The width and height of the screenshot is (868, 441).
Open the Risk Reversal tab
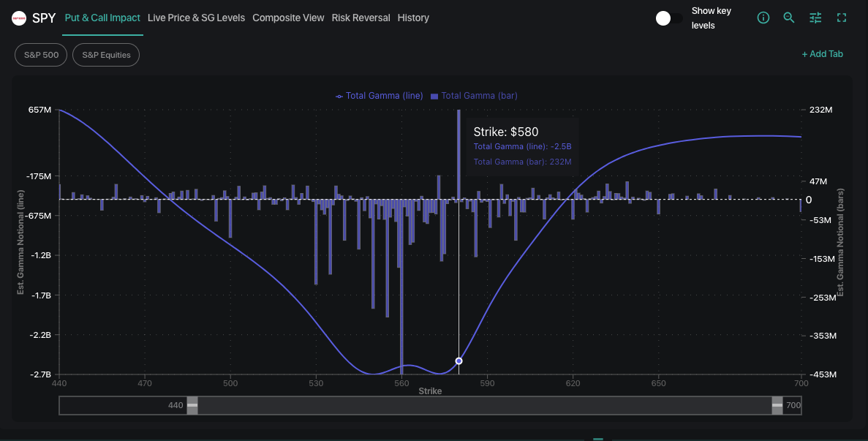pos(361,18)
